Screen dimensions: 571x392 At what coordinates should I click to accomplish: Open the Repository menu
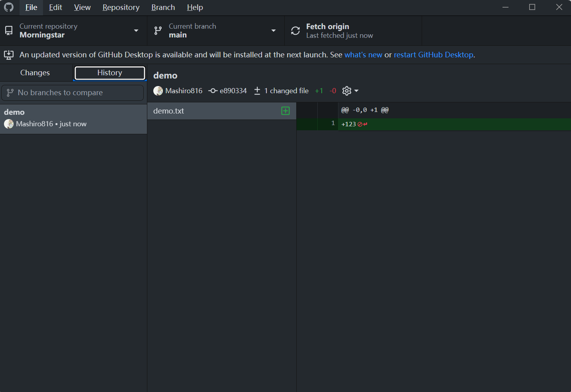(121, 7)
